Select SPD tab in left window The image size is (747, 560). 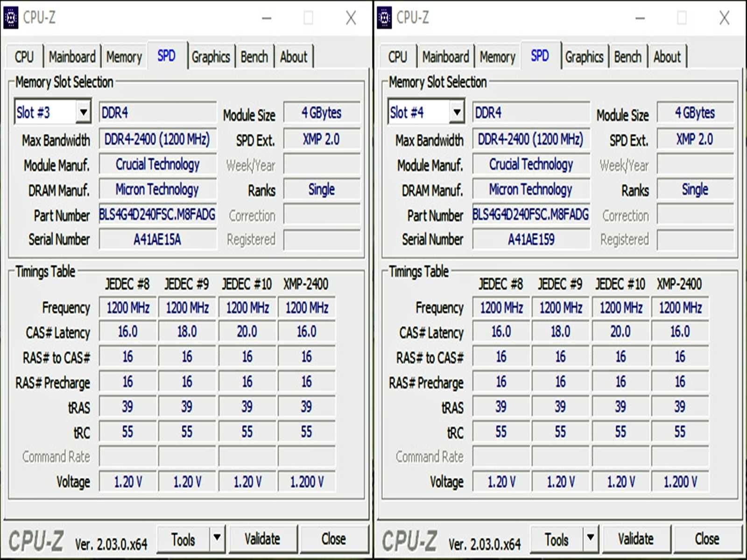167,56
